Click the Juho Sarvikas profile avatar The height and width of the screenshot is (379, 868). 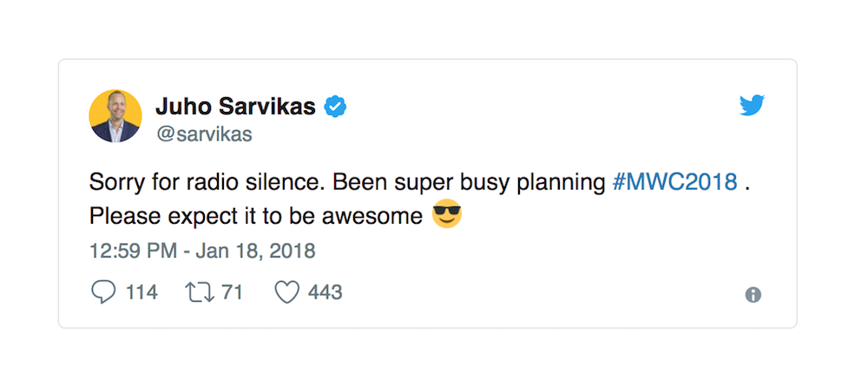[115, 115]
